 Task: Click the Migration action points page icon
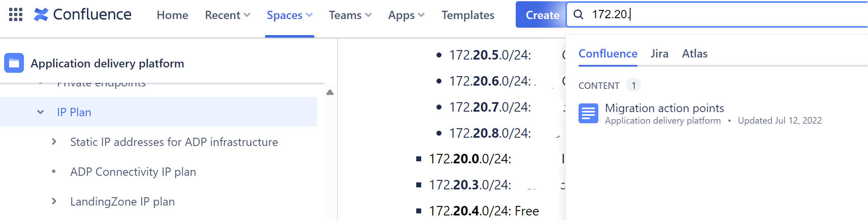[588, 113]
